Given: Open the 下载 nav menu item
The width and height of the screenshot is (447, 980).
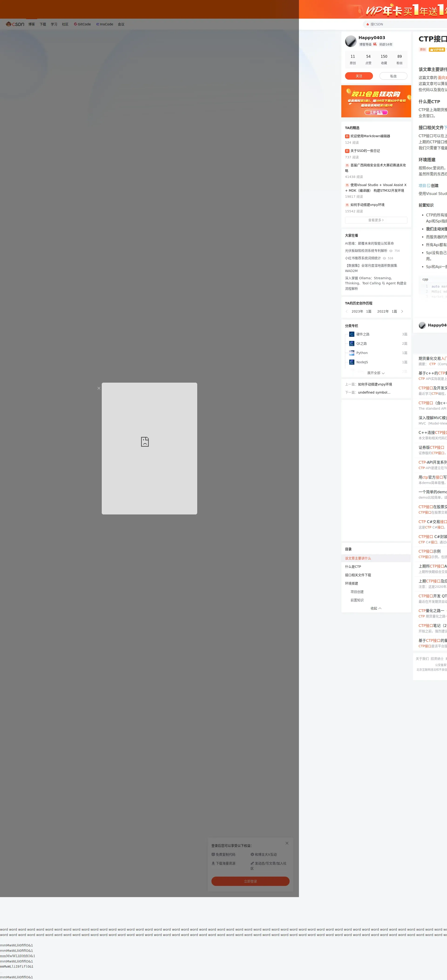Looking at the screenshot, I should coord(43,24).
